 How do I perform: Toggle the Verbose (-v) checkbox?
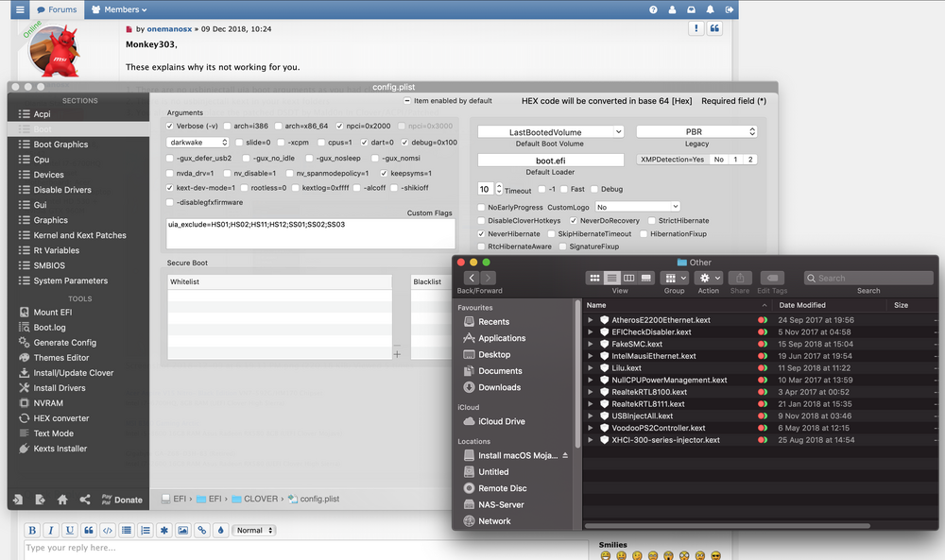tap(171, 126)
